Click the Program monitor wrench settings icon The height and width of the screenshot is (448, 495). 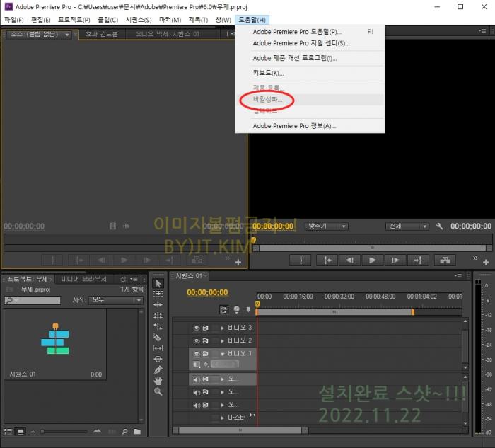(x=440, y=226)
